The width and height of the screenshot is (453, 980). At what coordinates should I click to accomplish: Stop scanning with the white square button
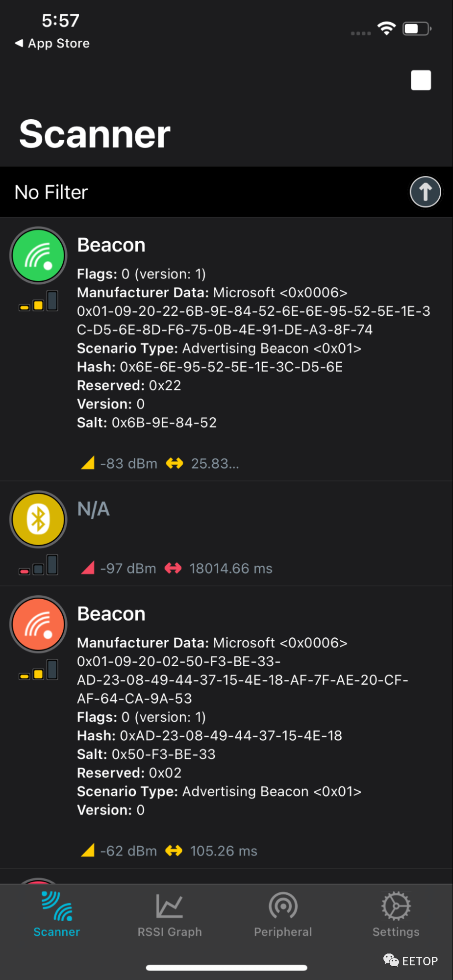(x=421, y=80)
